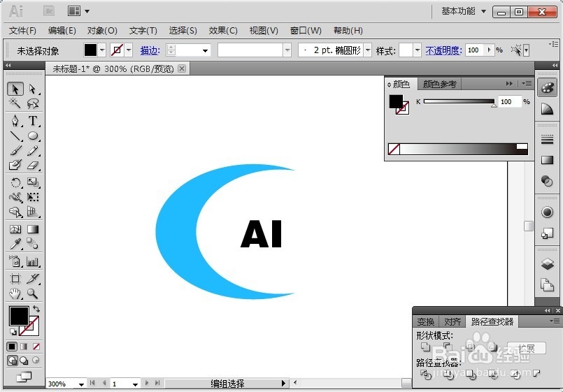Image resolution: width=563 pixels, height=392 pixels.
Task: Open the brush definition dropdown (2 pt. 椭圆形)
Action: point(368,50)
